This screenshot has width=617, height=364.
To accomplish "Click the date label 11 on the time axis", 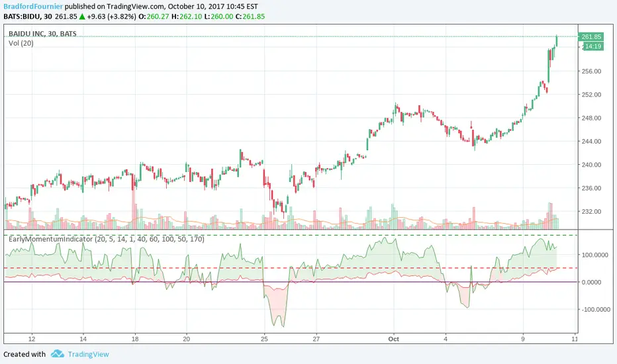I will (x=575, y=339).
